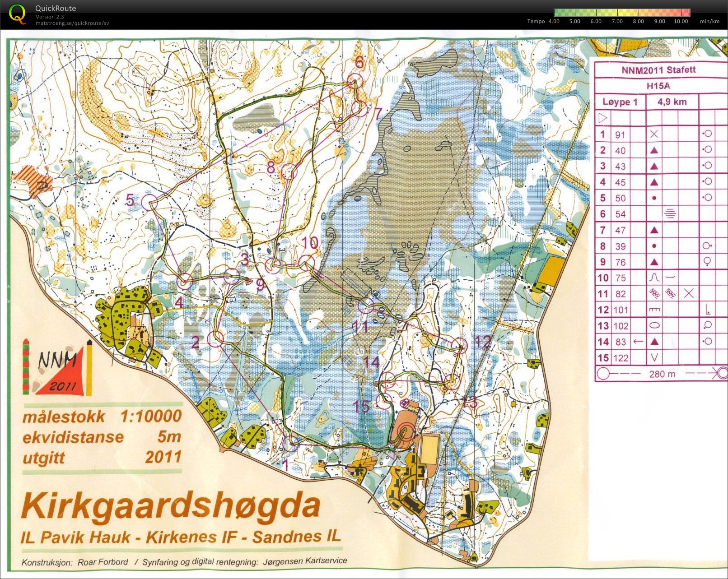This screenshot has height=579, width=728.
Task: Click the 7.00 tempo legend value
Action: click(617, 21)
